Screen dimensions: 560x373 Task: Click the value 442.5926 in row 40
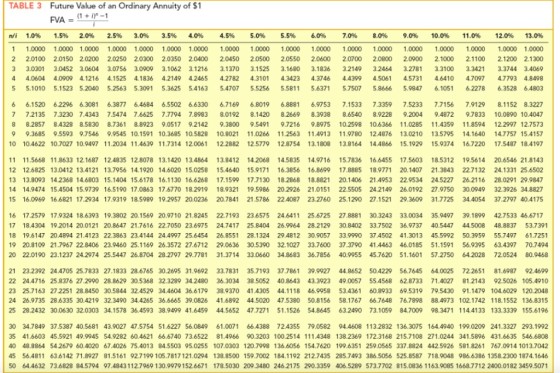pos(441,346)
